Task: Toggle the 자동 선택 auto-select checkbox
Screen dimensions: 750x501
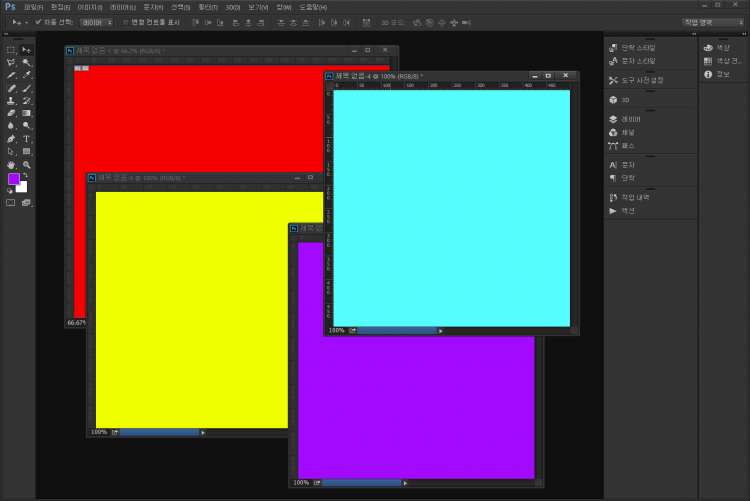Action: [38, 21]
